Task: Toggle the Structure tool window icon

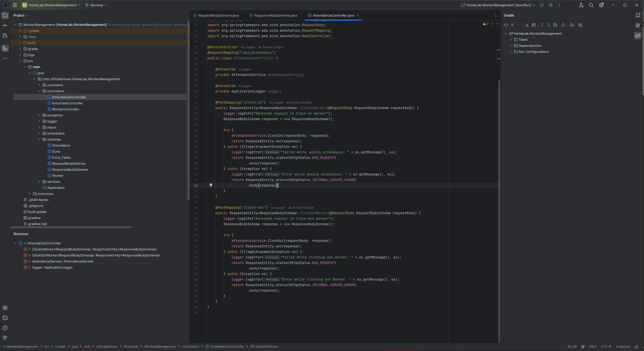Action: click(5, 48)
